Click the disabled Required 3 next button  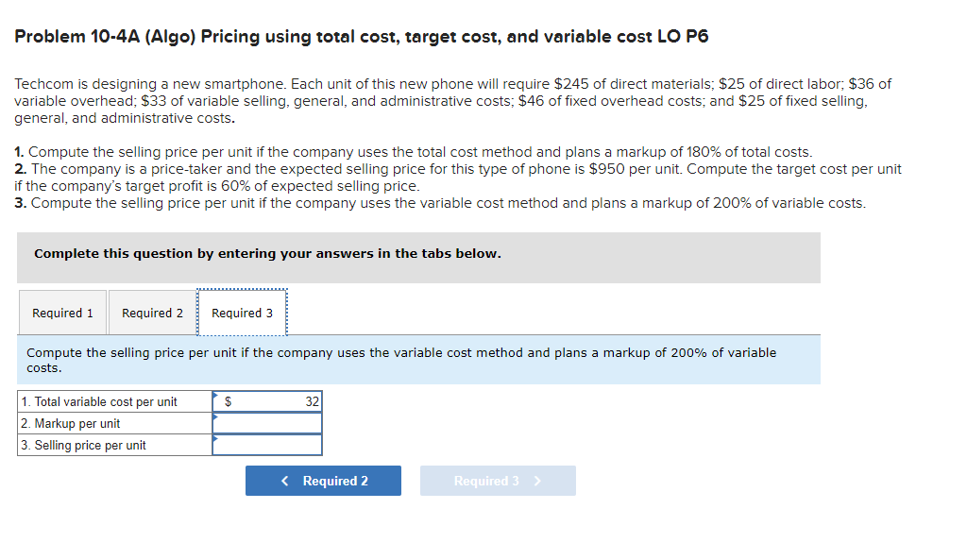(x=498, y=481)
